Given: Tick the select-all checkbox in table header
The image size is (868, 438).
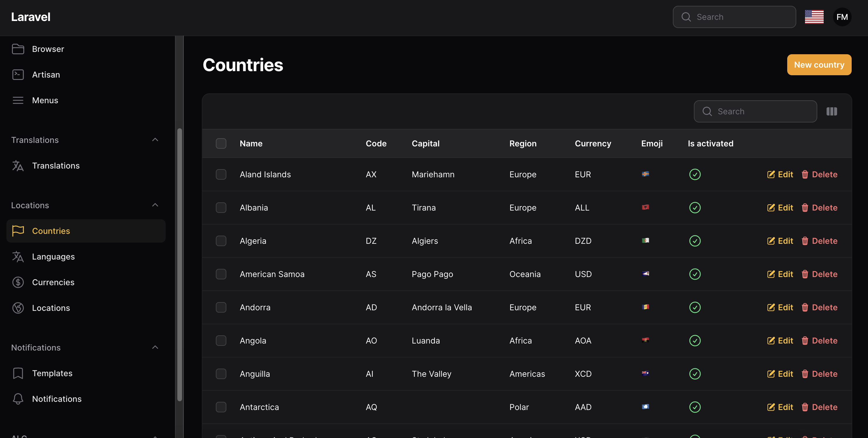Looking at the screenshot, I should [x=221, y=143].
